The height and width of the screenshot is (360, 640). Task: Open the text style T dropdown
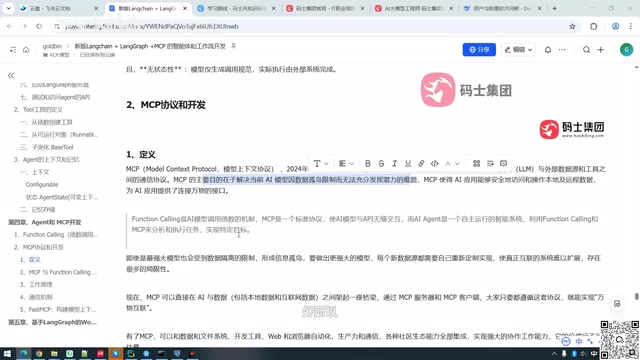pyautogui.click(x=321, y=164)
